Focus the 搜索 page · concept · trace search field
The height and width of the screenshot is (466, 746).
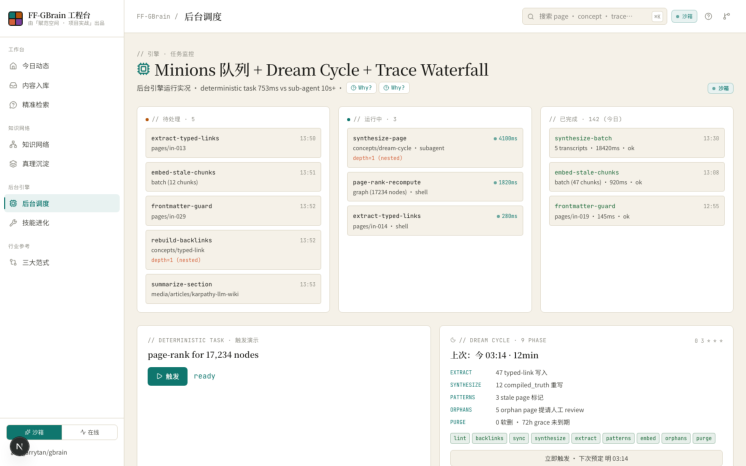(x=594, y=17)
